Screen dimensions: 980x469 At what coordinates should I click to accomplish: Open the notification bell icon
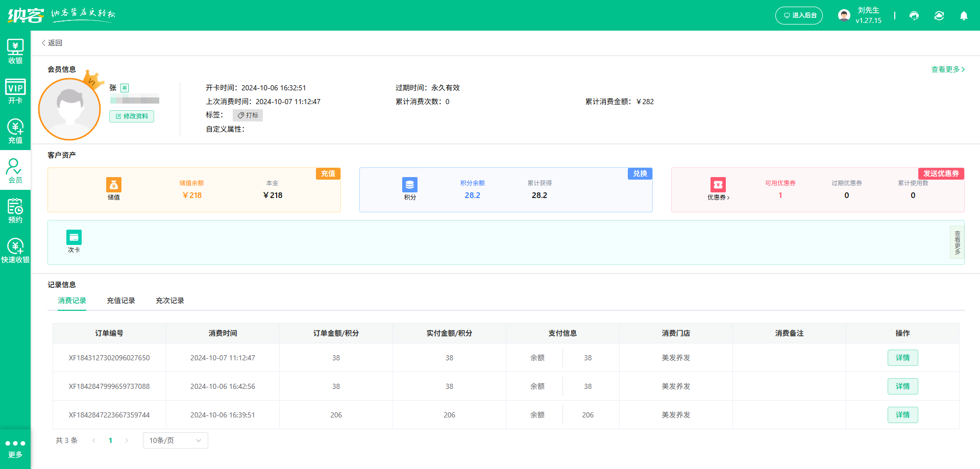964,16
